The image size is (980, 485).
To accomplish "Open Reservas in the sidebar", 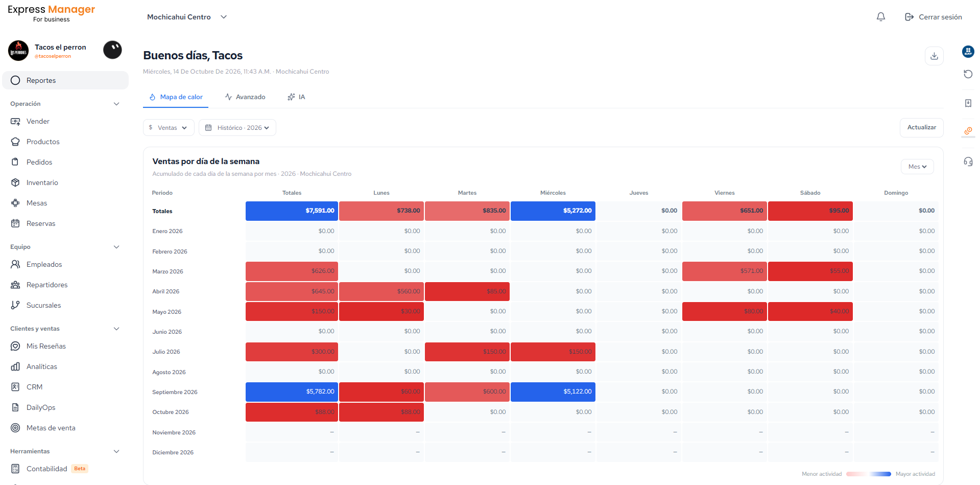I will 65,223.
